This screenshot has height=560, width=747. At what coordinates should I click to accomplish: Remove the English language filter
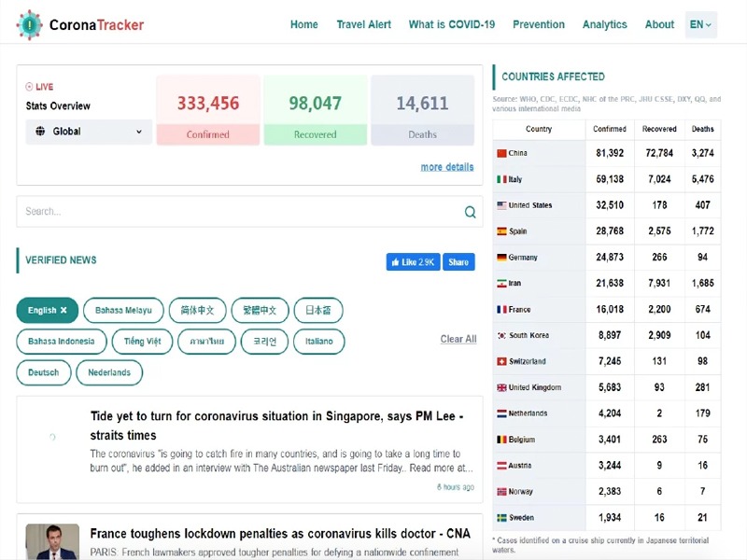(63, 311)
